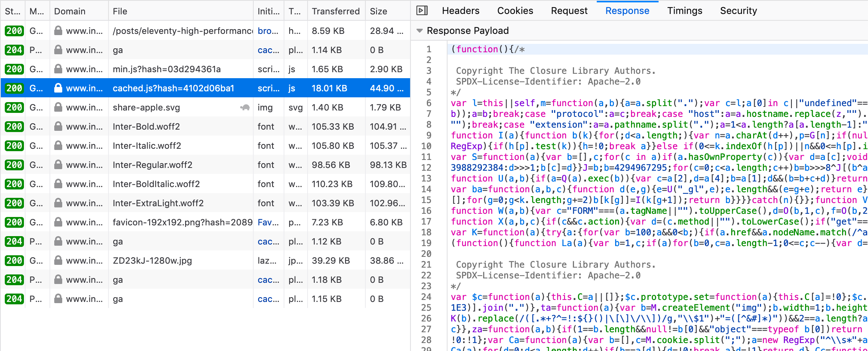Click the lock icon on ZD23kJ-1280w.jpg row
The image size is (868, 351).
click(x=58, y=260)
